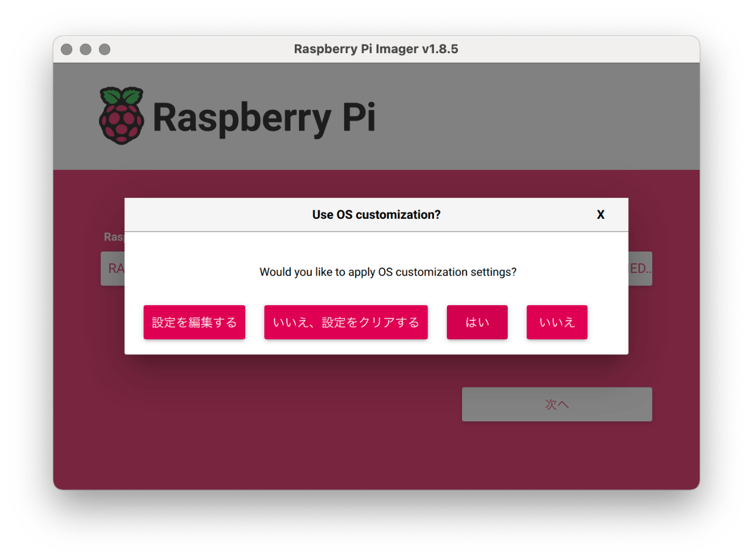This screenshot has height=560, width=753.
Task: Click the 'Raspberry Pi Imager v1.8.5' window title
Action: 376,49
